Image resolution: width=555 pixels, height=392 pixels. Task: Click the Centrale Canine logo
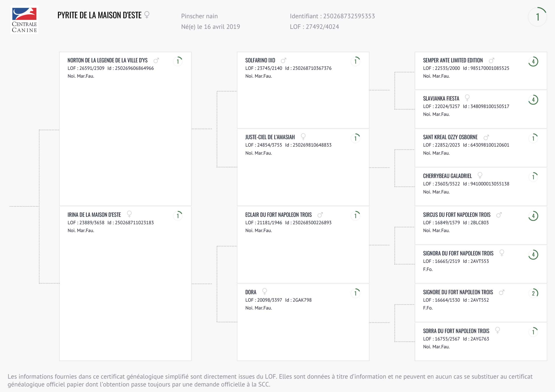24,20
